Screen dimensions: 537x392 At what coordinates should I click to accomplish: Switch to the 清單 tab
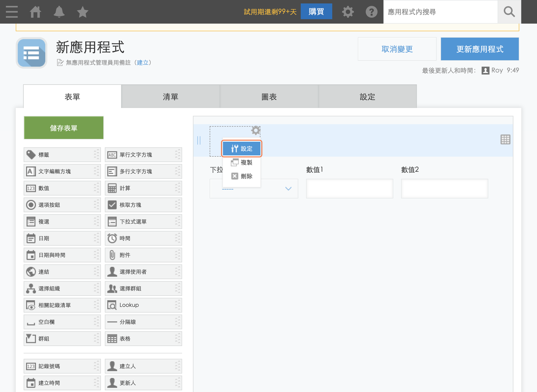pos(171,97)
